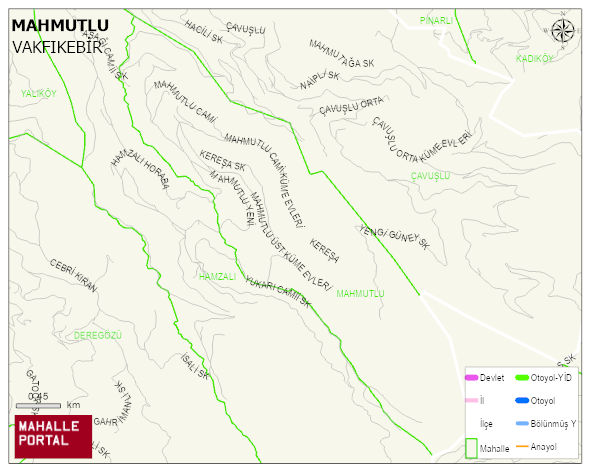Click the YENGİ GÜNEY SK label
Image resolution: width=591 pixels, height=472 pixels.
[x=394, y=237]
